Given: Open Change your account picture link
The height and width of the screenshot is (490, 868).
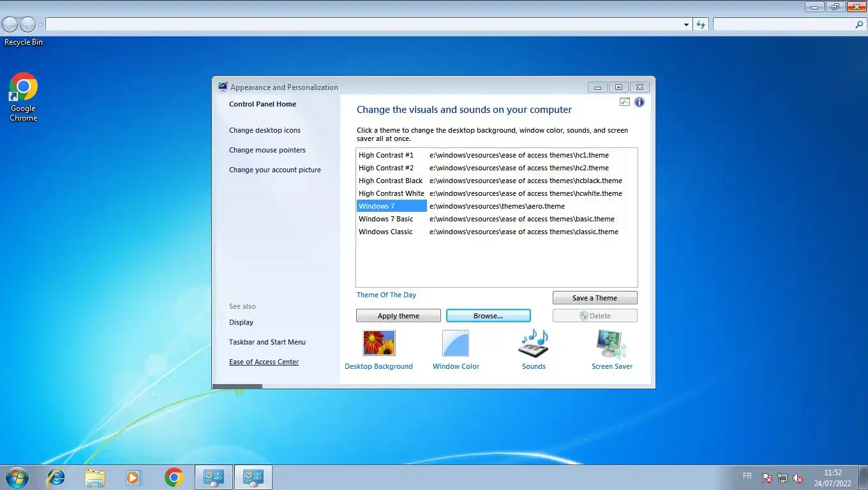Looking at the screenshot, I should (x=275, y=170).
